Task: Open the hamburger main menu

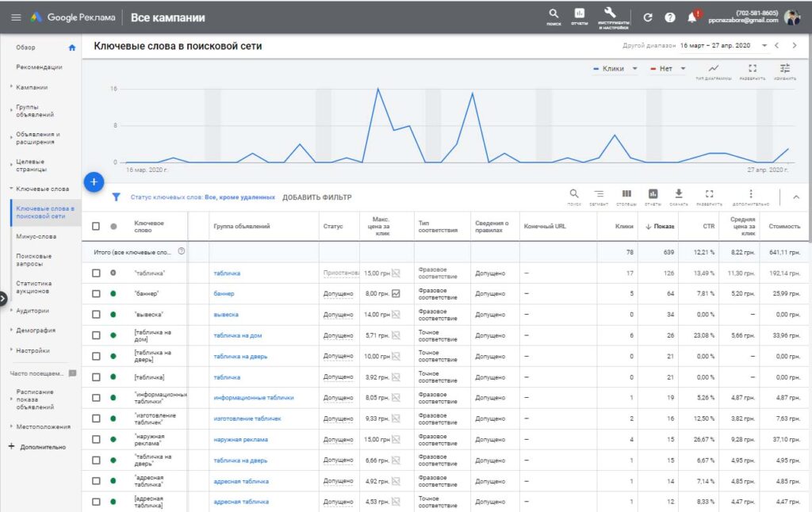Action: [16, 17]
